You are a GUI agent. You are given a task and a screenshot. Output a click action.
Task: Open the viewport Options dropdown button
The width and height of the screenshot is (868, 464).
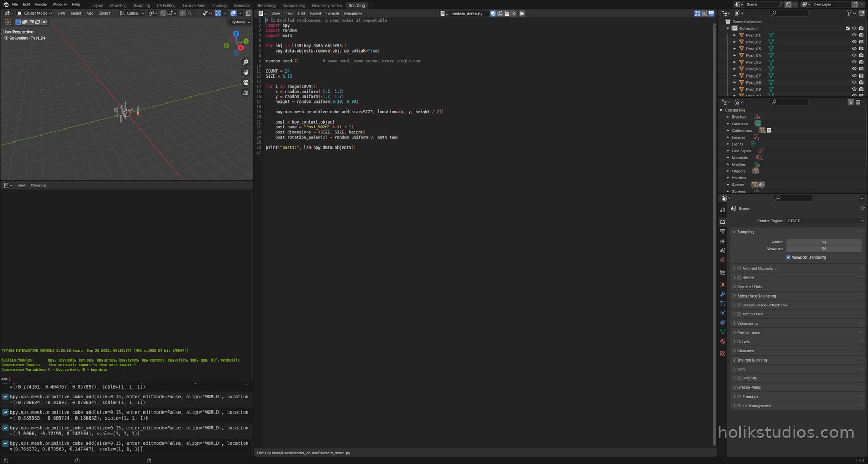[240, 22]
